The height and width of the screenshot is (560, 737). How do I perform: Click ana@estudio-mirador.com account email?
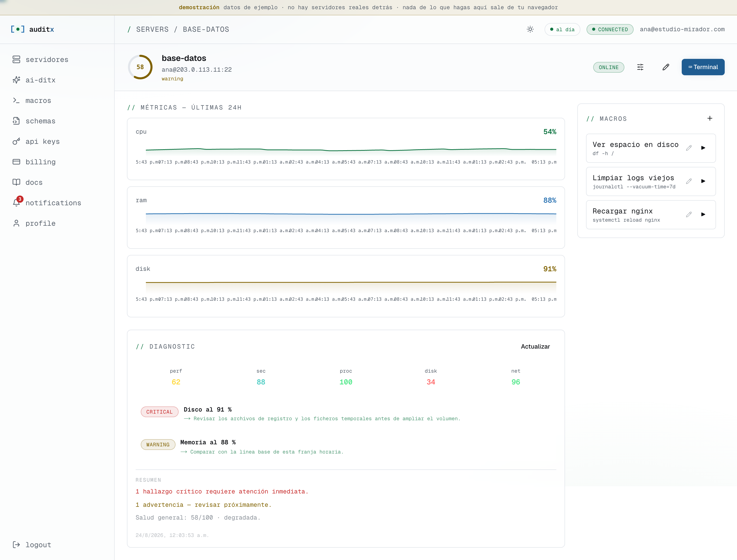point(682,29)
